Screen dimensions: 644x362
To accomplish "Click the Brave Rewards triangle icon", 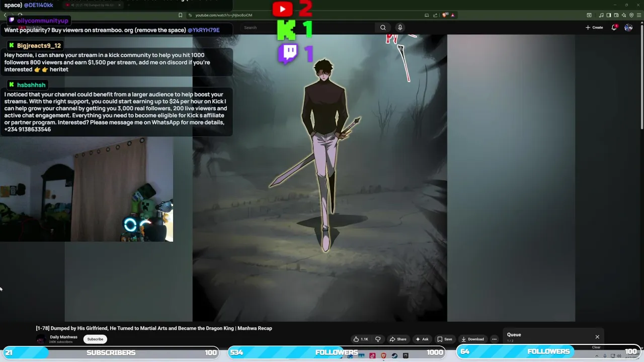I will point(453,15).
